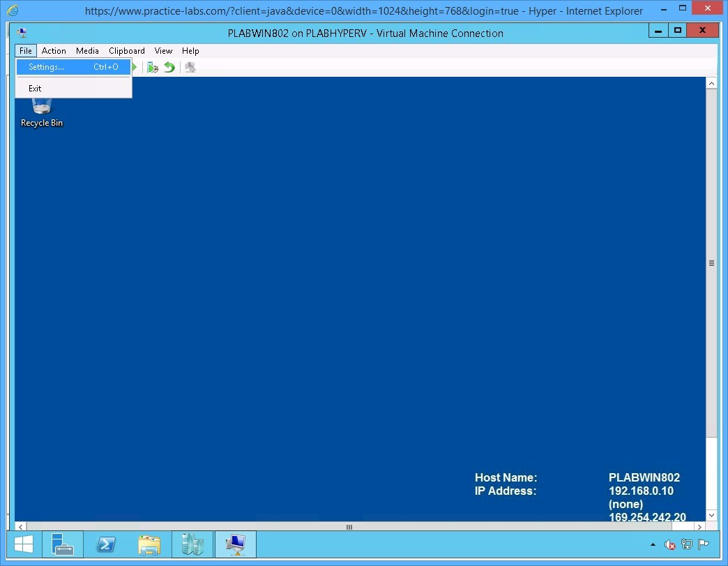Open the Recycle Bin on the VM desktop
The image size is (728, 566).
click(40, 108)
